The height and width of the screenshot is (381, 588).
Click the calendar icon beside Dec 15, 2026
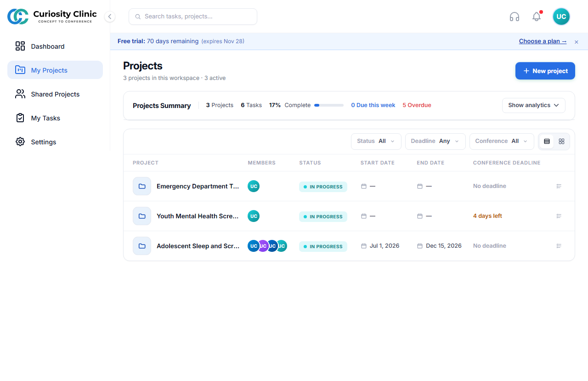tap(420, 246)
